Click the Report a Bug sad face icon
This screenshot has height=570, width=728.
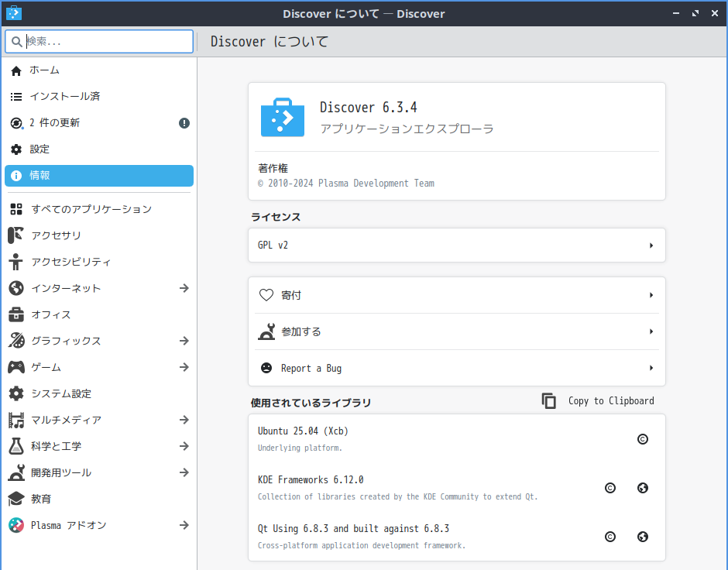point(266,368)
